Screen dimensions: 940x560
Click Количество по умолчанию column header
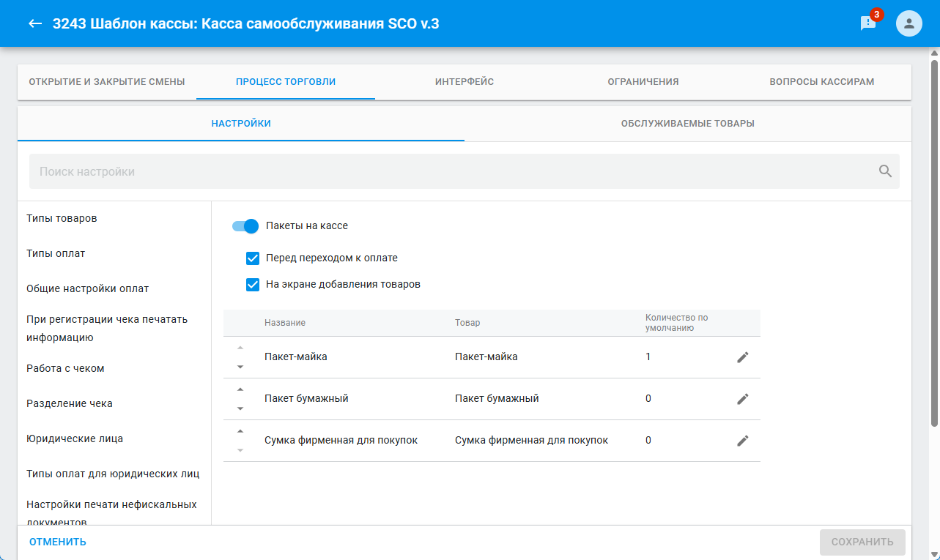[676, 323]
